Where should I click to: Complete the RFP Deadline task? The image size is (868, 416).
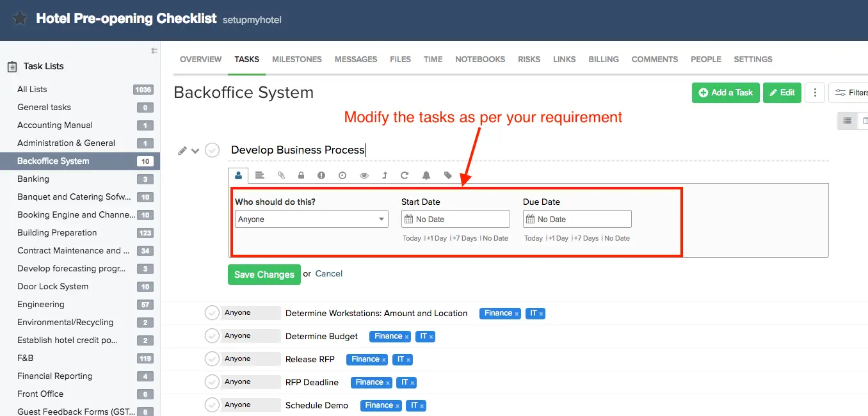(x=212, y=382)
